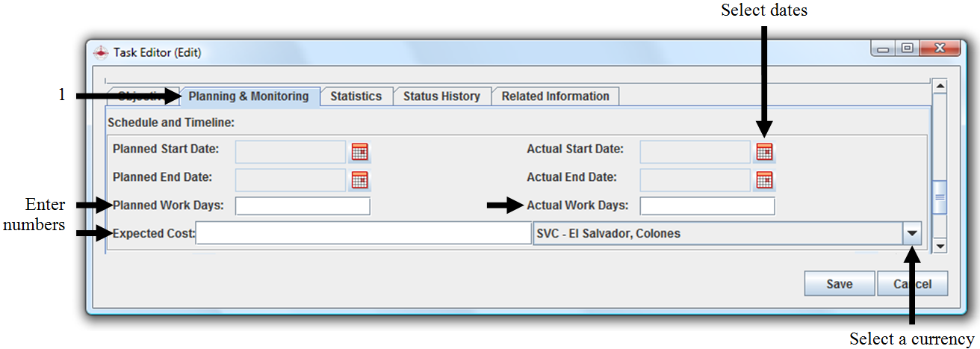Viewport: 980px width, 349px height.
Task: Open the Planned End Date calendar picker
Action: (x=360, y=180)
